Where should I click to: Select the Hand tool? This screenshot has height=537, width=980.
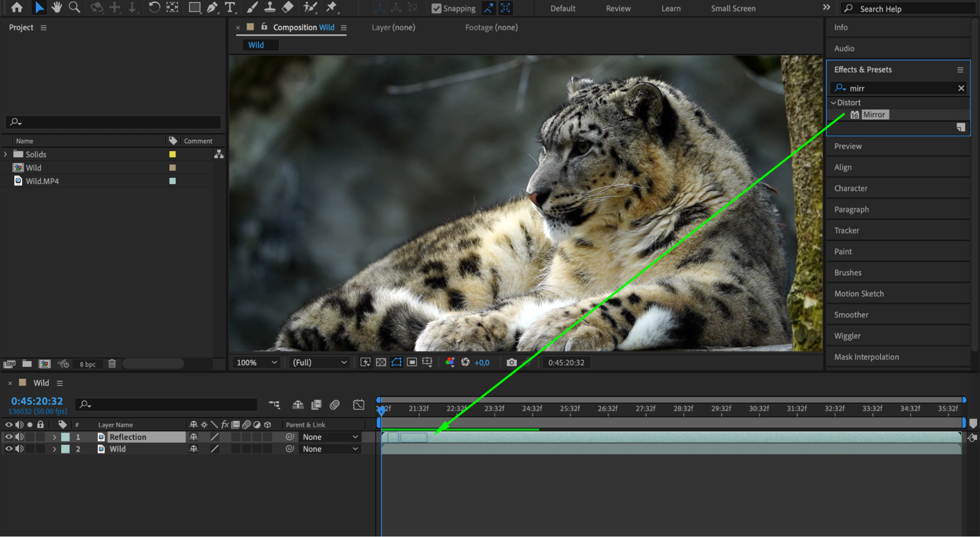coord(56,7)
